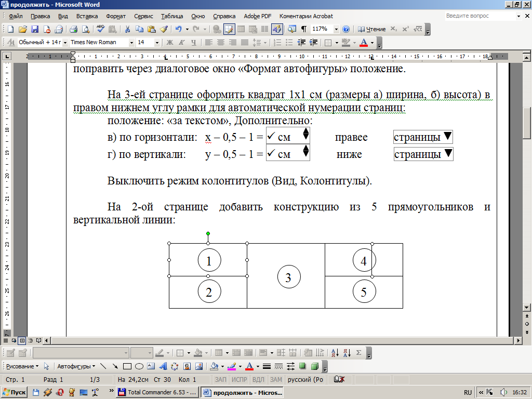Select the Oval drawing tool
Screen dimensions: 532x399
click(x=139, y=366)
